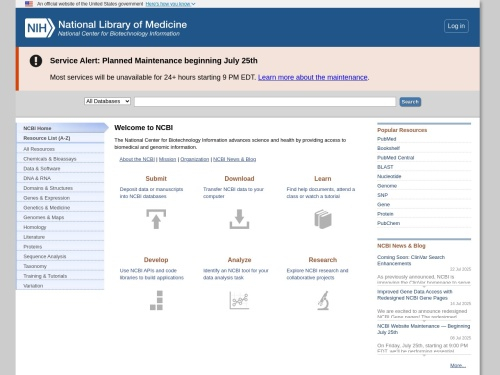Open Genomes & Maps sidebar item
The height and width of the screenshot is (375, 500).
60,217
